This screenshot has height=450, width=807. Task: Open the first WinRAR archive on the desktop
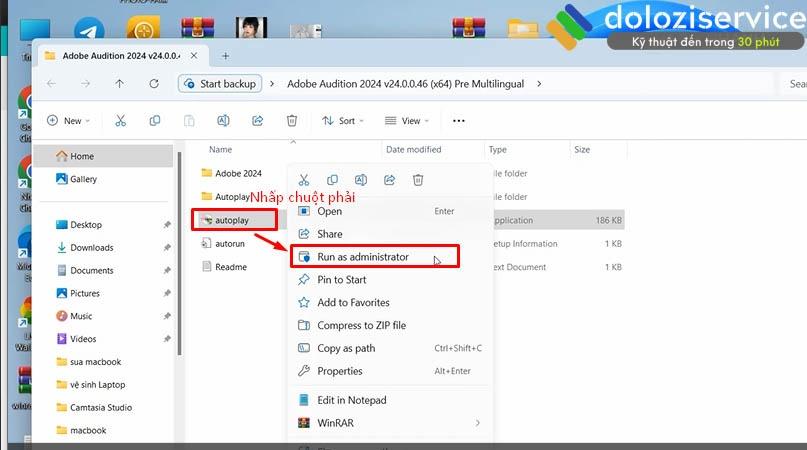pyautogui.click(x=198, y=28)
